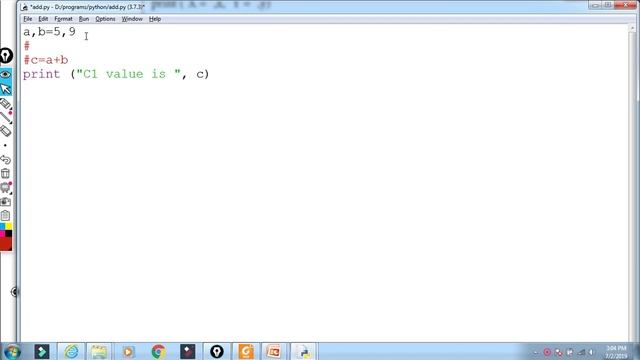
Task: Click the code line 'a,b=5,9'
Action: [x=49, y=32]
